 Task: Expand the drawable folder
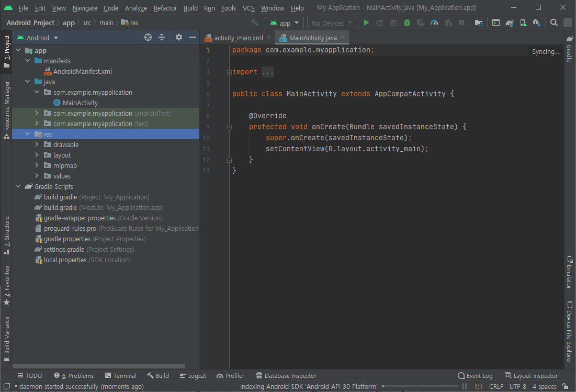(37, 144)
